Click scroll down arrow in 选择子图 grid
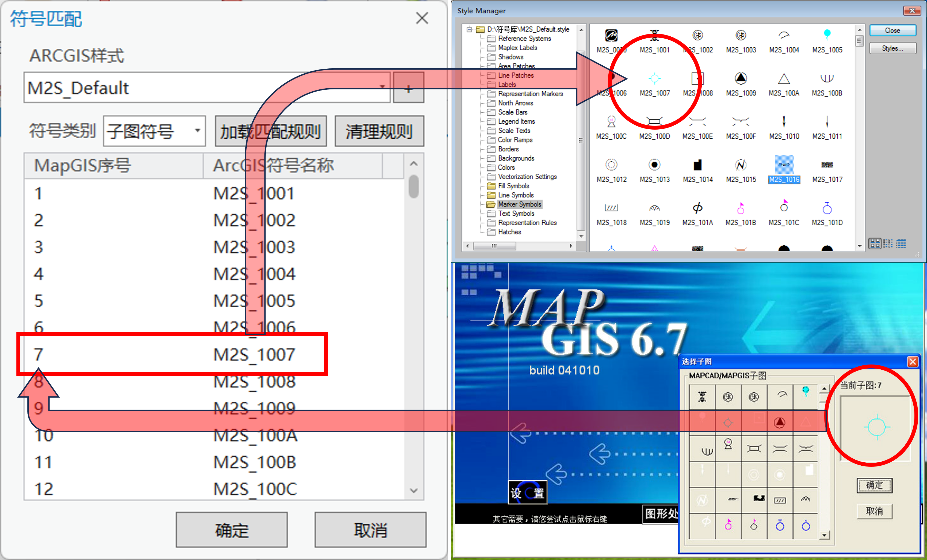The height and width of the screenshot is (560, 927). (824, 535)
